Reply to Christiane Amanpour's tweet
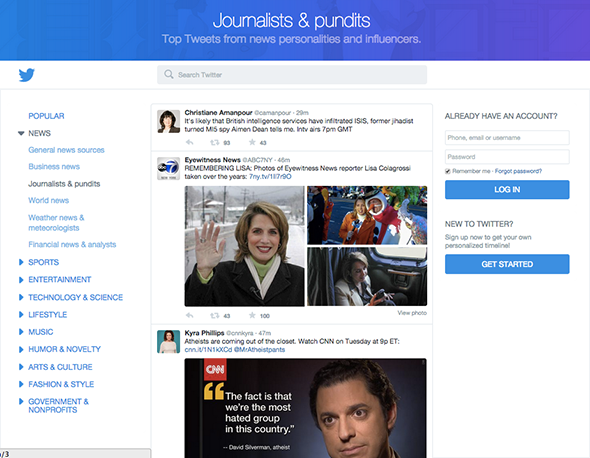This screenshot has width=590, height=458. click(190, 143)
